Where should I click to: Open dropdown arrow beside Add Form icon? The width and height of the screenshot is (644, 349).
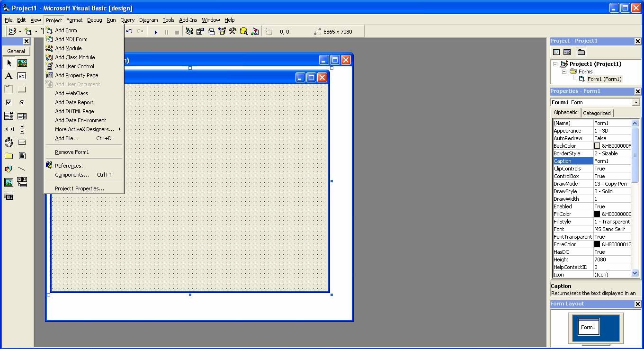36,32
